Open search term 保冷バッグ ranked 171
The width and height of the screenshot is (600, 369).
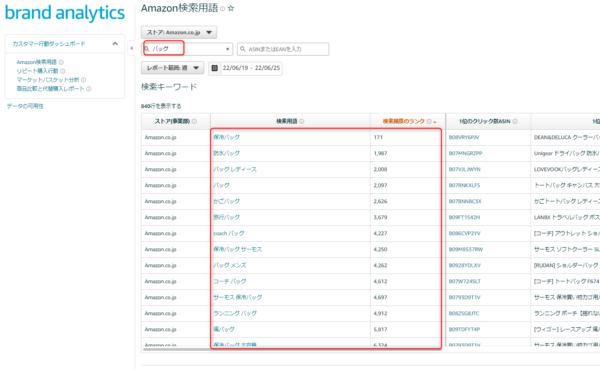(227, 137)
